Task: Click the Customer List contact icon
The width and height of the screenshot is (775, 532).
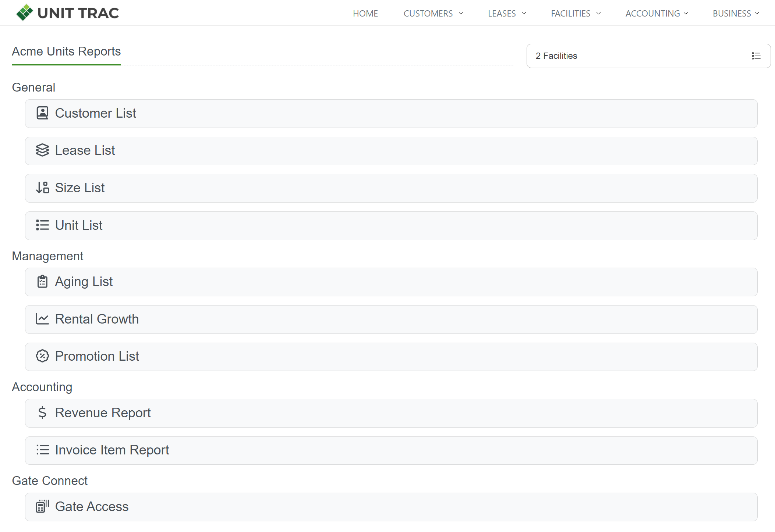Action: pos(42,113)
